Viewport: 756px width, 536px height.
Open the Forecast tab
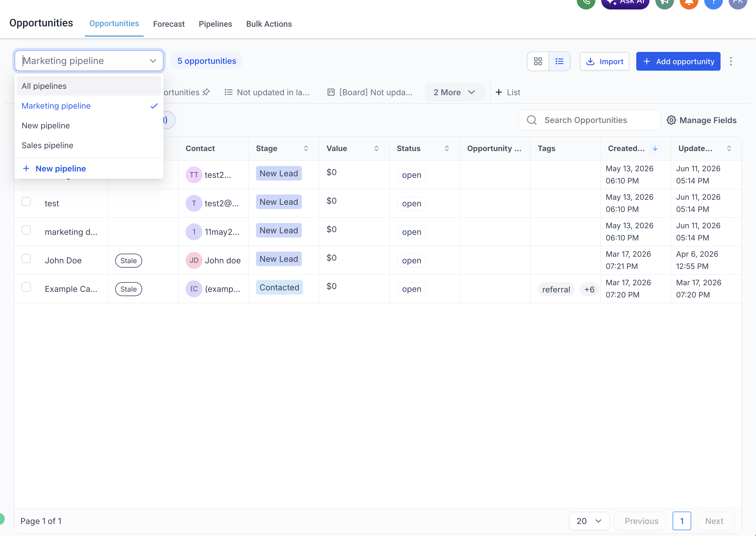(169, 24)
